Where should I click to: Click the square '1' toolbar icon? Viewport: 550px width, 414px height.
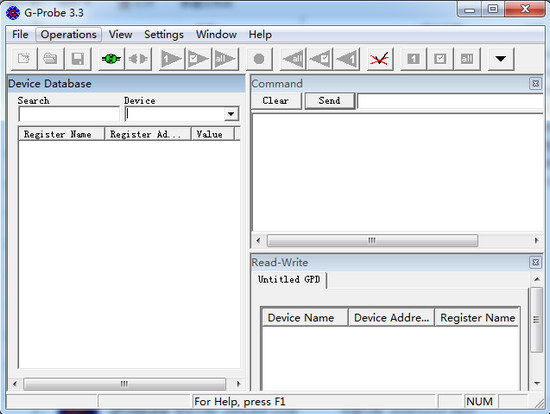click(x=413, y=59)
